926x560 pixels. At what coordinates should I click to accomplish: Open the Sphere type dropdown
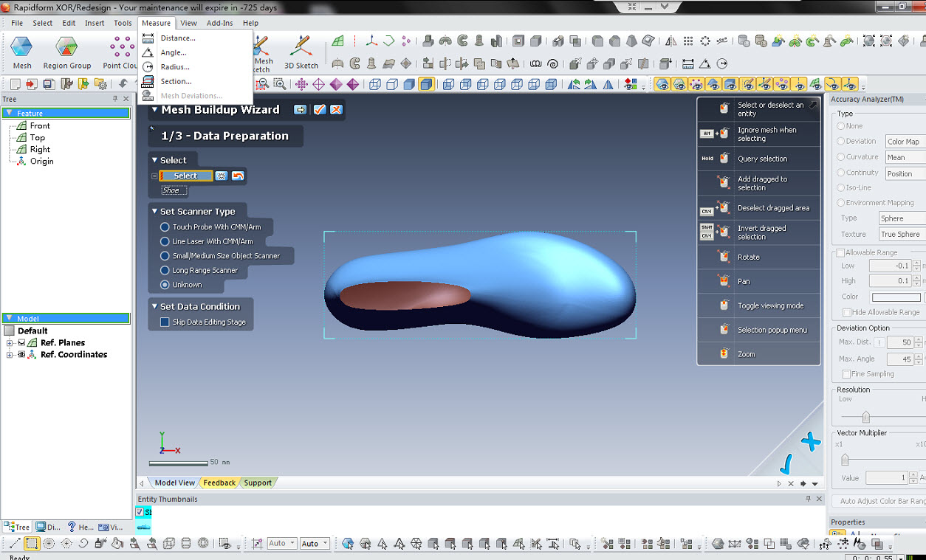pyautogui.click(x=902, y=218)
